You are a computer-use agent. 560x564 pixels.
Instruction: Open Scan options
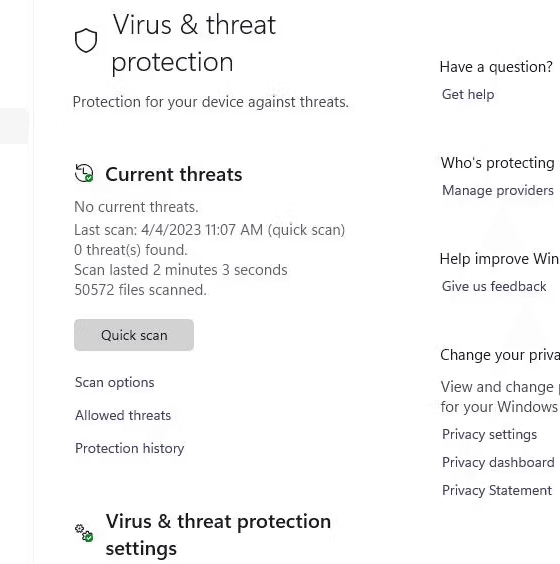(x=114, y=382)
